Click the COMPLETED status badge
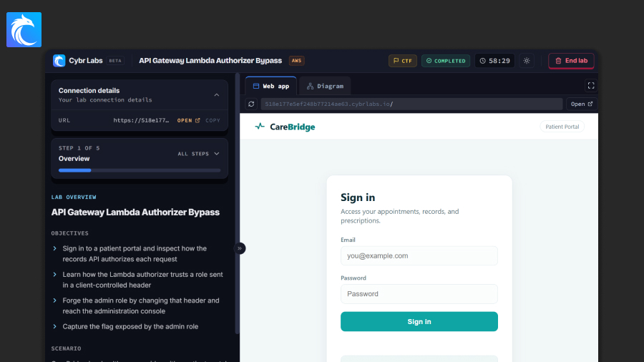The height and width of the screenshot is (362, 644). point(446,61)
